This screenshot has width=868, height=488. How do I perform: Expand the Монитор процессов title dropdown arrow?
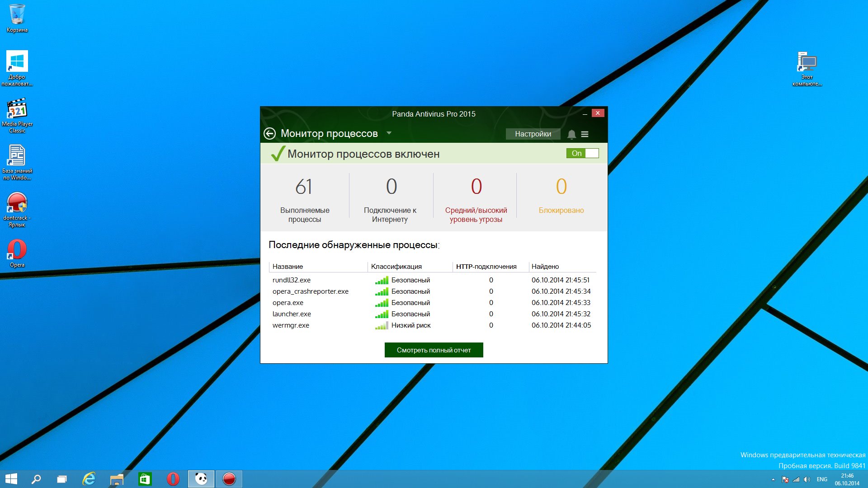[389, 133]
